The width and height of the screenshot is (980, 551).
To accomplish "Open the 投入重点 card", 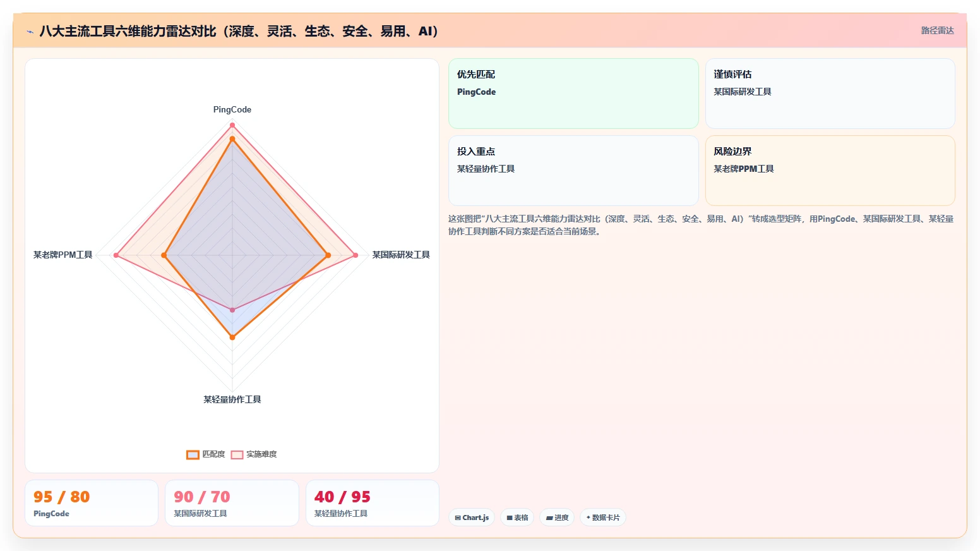I will 573,171.
